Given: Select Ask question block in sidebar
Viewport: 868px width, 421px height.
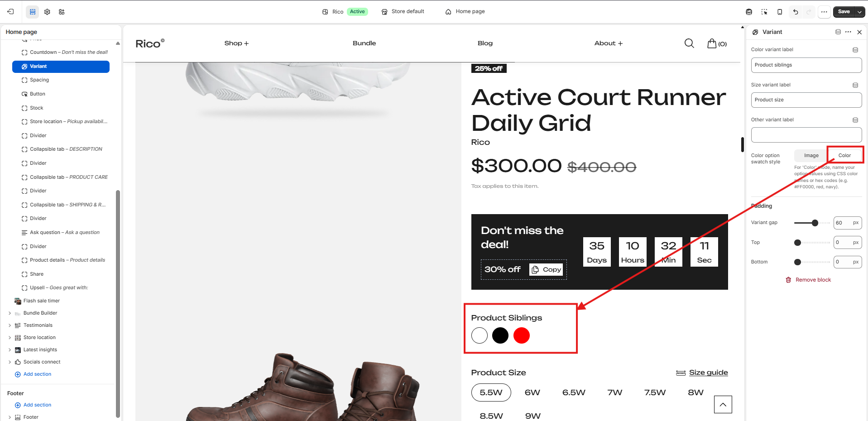Looking at the screenshot, I should tap(65, 233).
